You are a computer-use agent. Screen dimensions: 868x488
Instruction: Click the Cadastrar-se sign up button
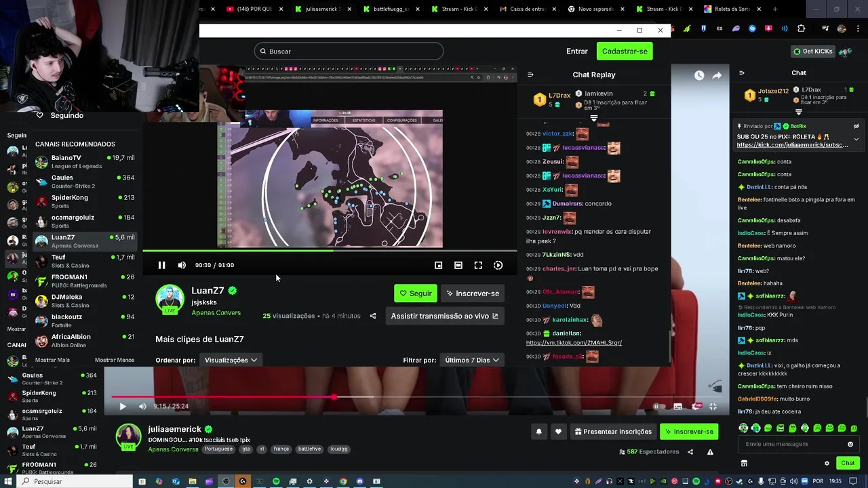coord(625,52)
